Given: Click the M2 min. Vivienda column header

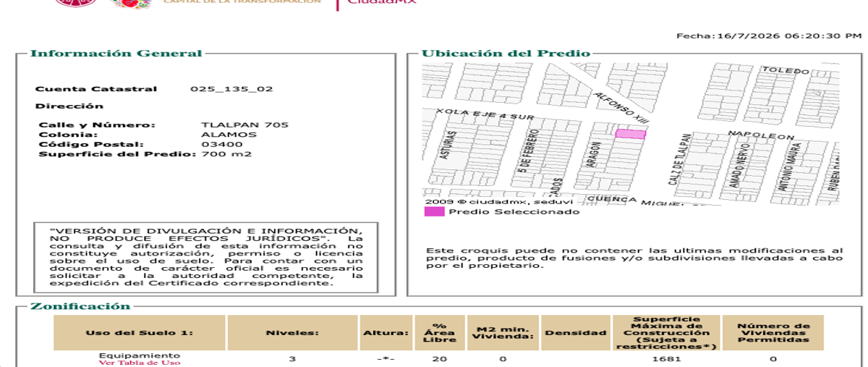Looking at the screenshot, I should pos(503,333).
